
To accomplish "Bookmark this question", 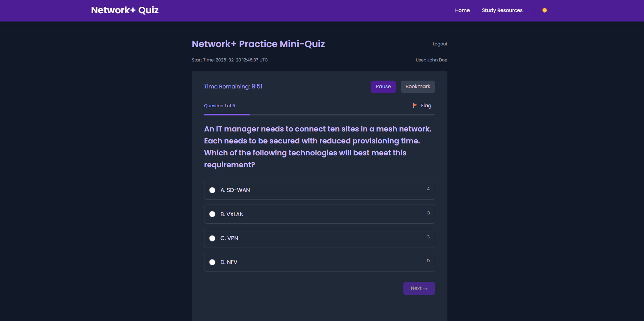I will click(x=417, y=87).
